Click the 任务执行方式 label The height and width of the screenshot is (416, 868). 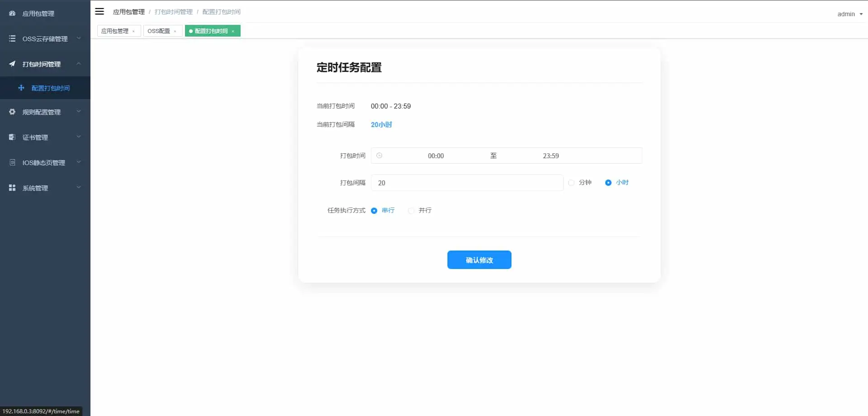346,210
